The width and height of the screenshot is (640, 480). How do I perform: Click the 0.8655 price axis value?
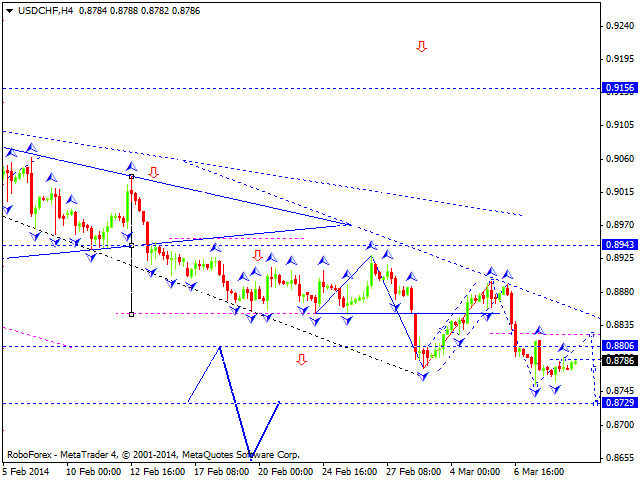pos(617,457)
